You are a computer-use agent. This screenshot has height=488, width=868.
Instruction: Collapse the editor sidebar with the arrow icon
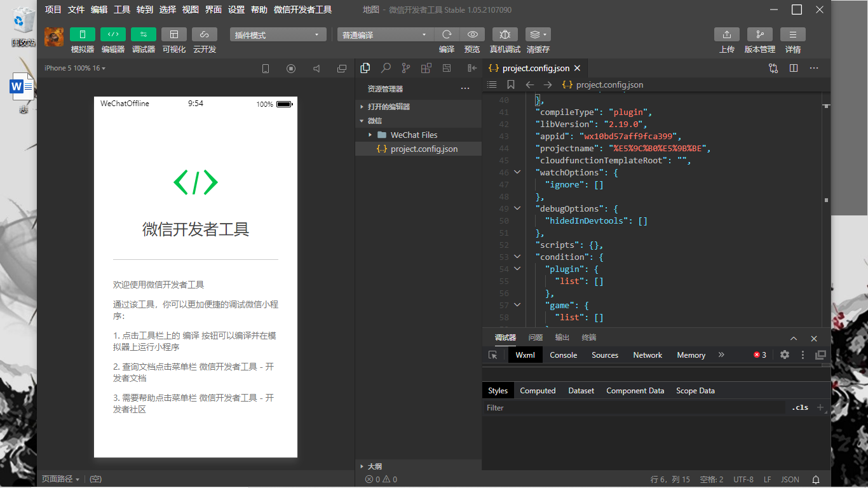point(471,68)
